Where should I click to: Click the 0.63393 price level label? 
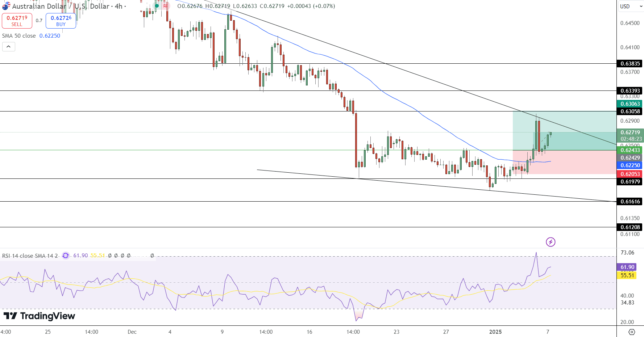pos(630,90)
